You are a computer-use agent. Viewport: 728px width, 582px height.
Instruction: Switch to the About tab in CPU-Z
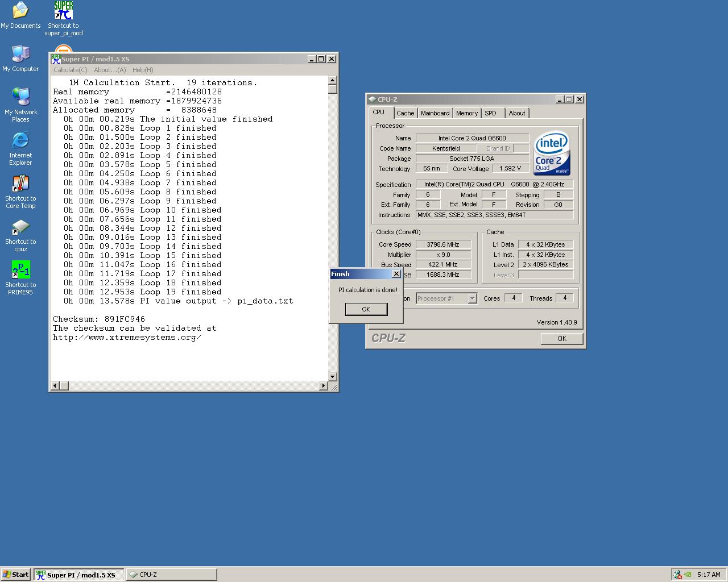(517, 113)
